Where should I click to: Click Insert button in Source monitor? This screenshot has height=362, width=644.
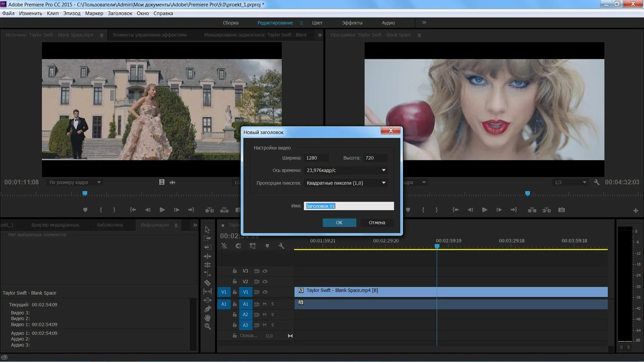click(x=210, y=210)
